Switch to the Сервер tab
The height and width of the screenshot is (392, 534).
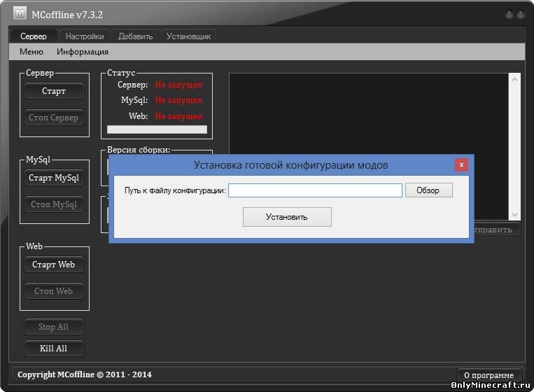click(34, 36)
